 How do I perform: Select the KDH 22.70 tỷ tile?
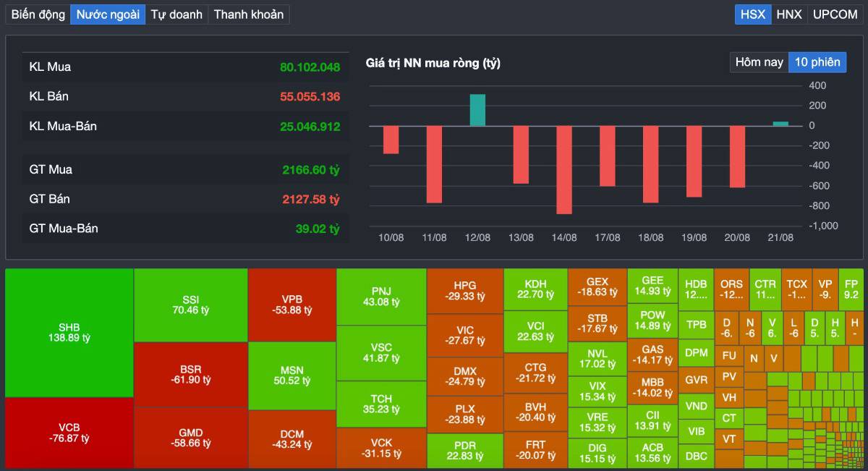click(535, 289)
